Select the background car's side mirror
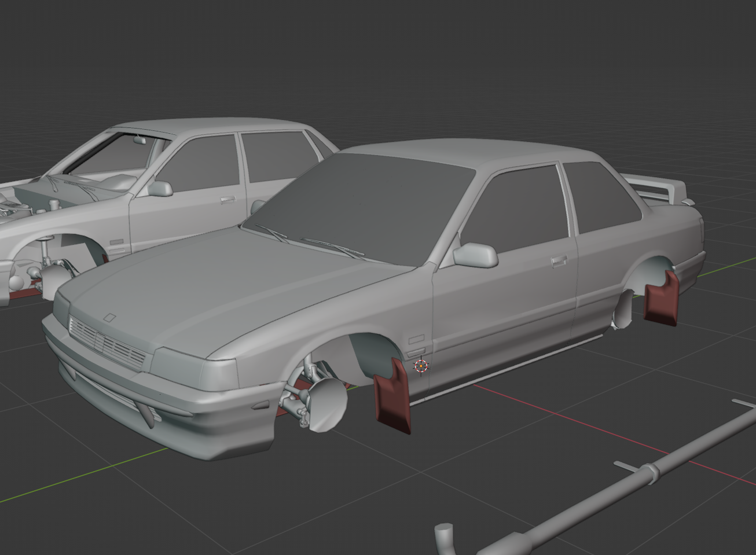756x555 pixels. pyautogui.click(x=160, y=189)
